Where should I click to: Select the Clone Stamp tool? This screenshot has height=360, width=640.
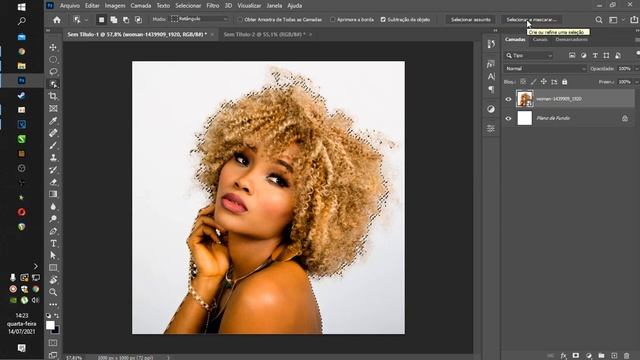53,158
